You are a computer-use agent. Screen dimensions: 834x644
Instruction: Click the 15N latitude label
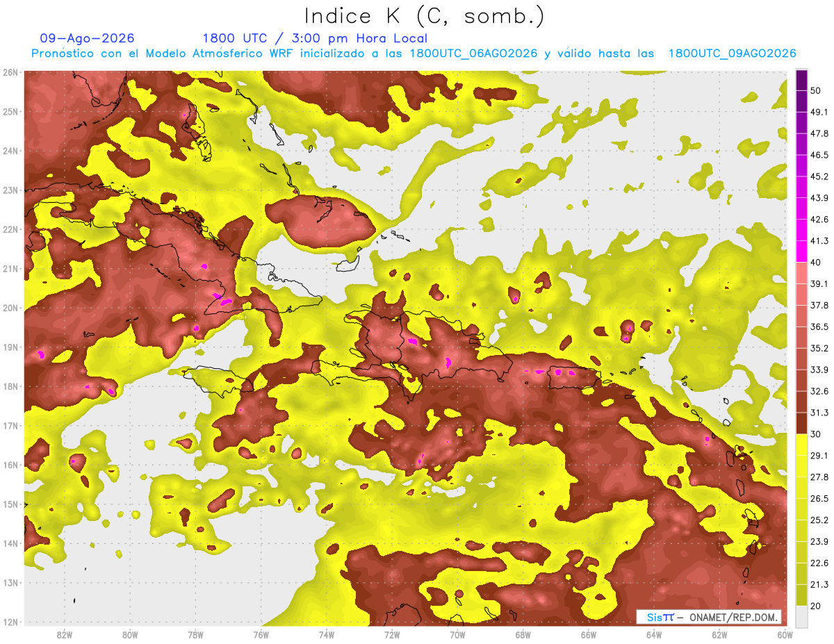(x=10, y=504)
